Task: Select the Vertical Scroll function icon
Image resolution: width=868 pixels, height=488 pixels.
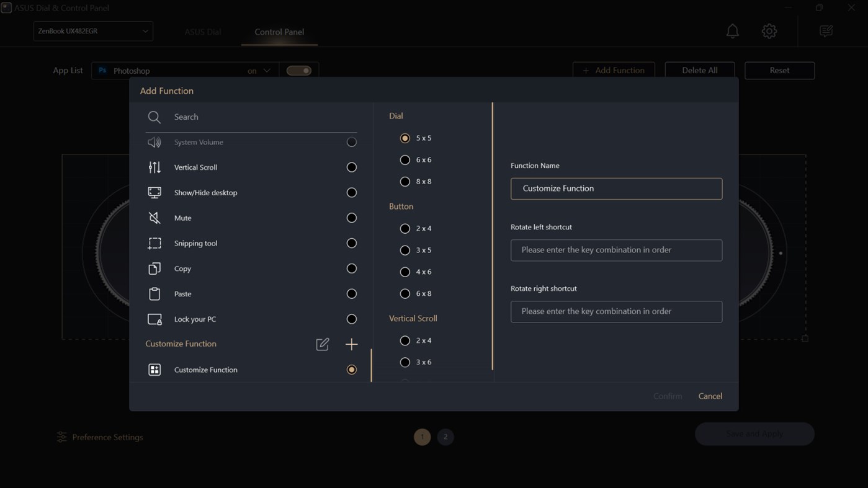Action: pyautogui.click(x=154, y=167)
